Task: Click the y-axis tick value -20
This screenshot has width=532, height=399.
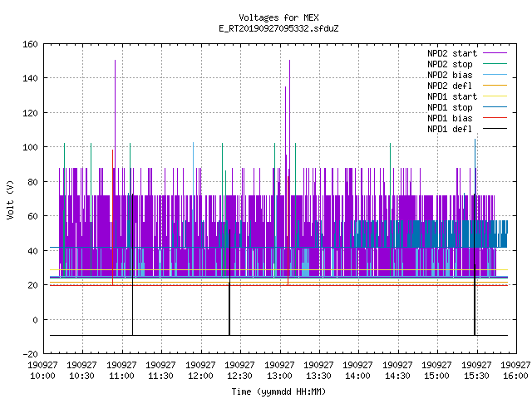Action: pos(30,354)
